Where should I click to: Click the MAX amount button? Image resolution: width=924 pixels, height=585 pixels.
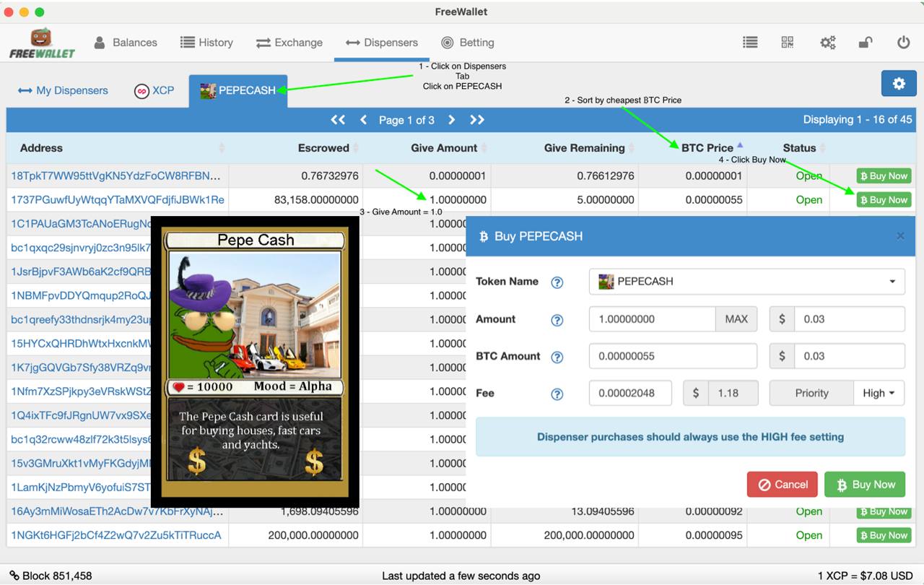[736, 319]
